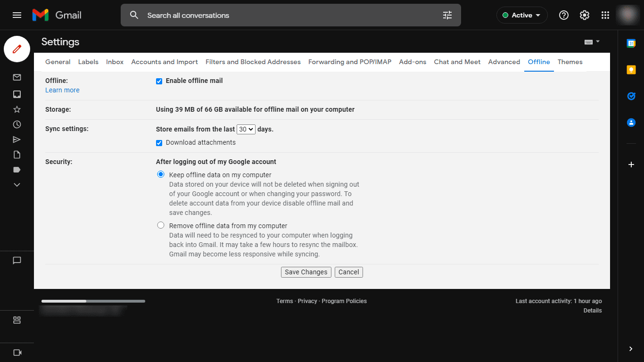Open Chat icon in the sidebar
This screenshot has width=644, height=362.
(17, 260)
